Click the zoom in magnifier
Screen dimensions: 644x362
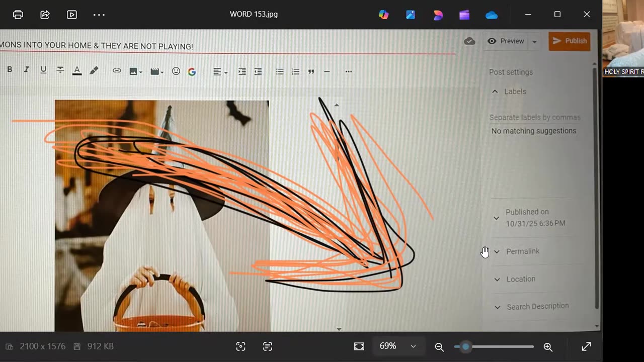[x=548, y=347]
